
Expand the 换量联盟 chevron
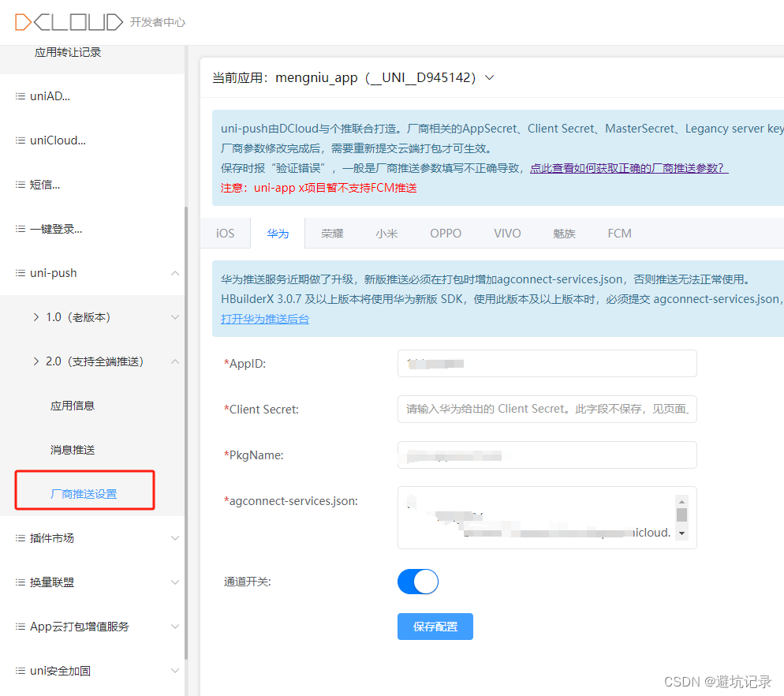click(x=175, y=582)
